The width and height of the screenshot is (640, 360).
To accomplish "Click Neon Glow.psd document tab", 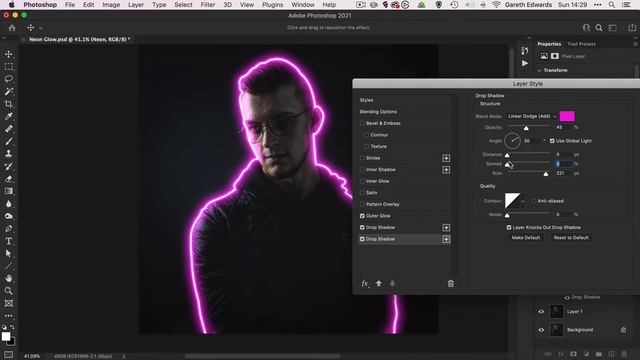I will point(79,40).
